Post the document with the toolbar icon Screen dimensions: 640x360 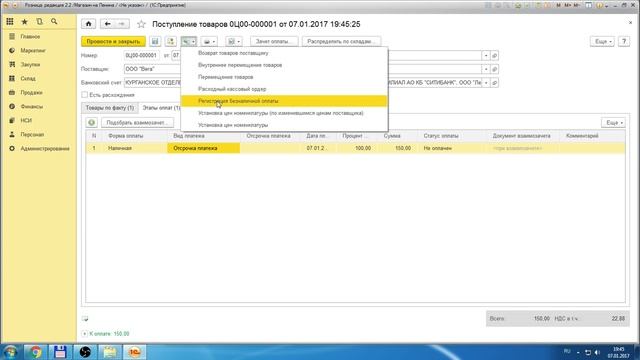tap(171, 42)
